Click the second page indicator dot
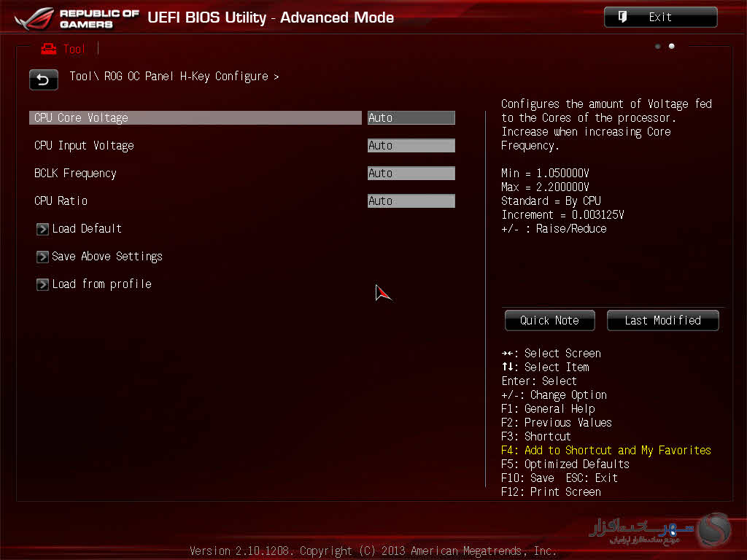 click(672, 47)
